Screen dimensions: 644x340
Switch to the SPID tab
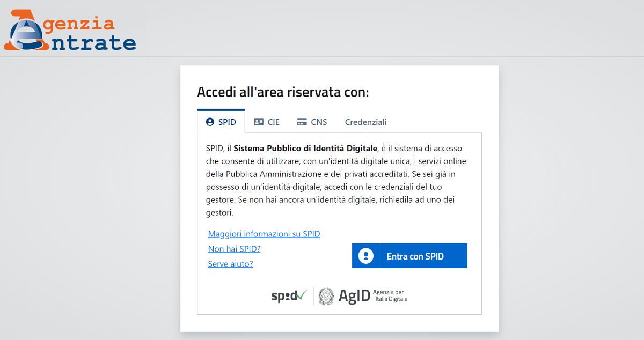[x=221, y=121]
